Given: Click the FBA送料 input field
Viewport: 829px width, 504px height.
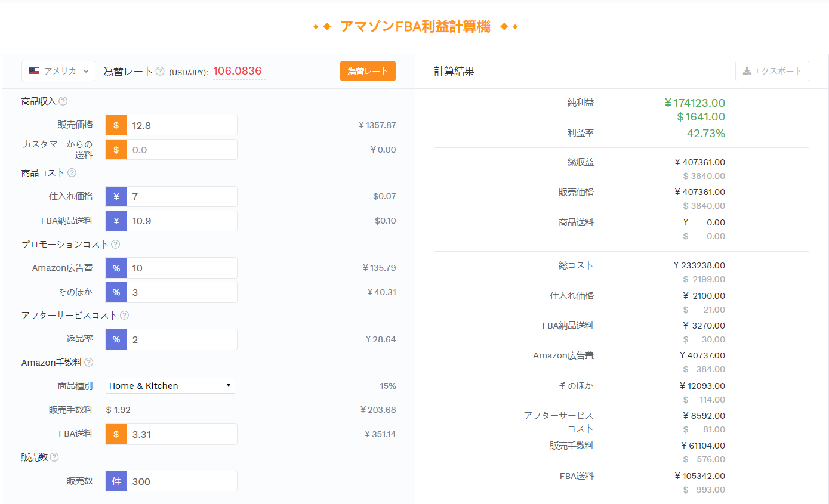Looking at the screenshot, I should pos(181,434).
